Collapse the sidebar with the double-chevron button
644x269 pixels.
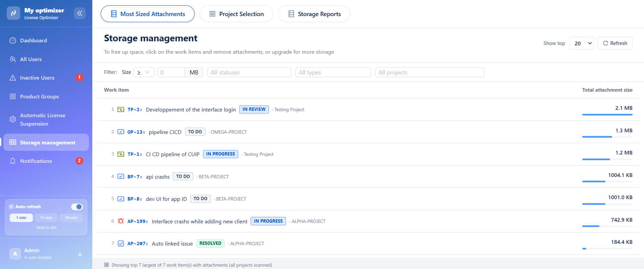click(80, 13)
